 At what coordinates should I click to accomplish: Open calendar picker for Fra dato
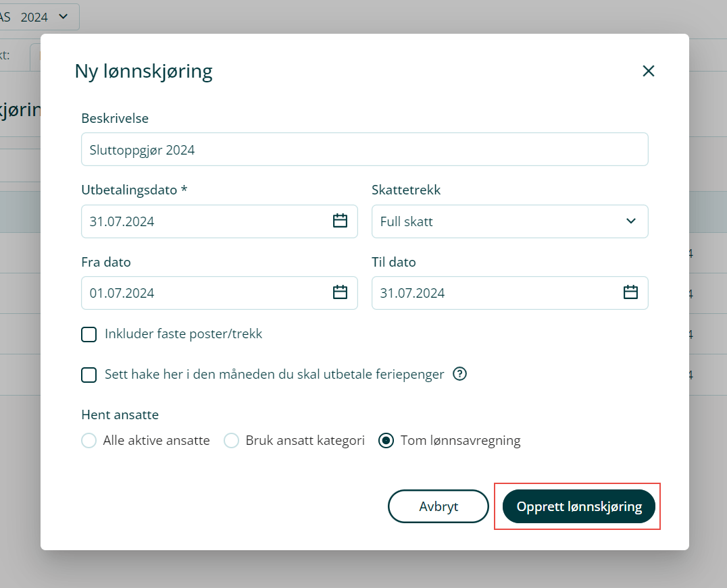(x=340, y=292)
